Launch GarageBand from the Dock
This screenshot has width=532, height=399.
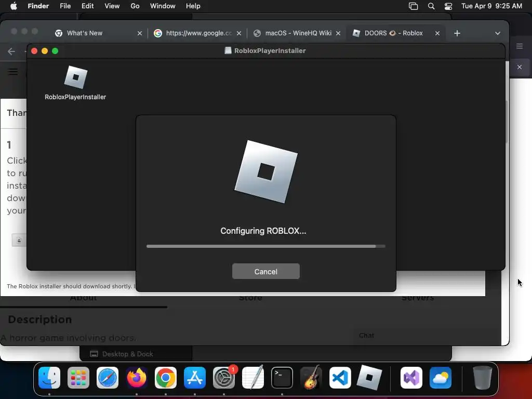[x=311, y=378]
